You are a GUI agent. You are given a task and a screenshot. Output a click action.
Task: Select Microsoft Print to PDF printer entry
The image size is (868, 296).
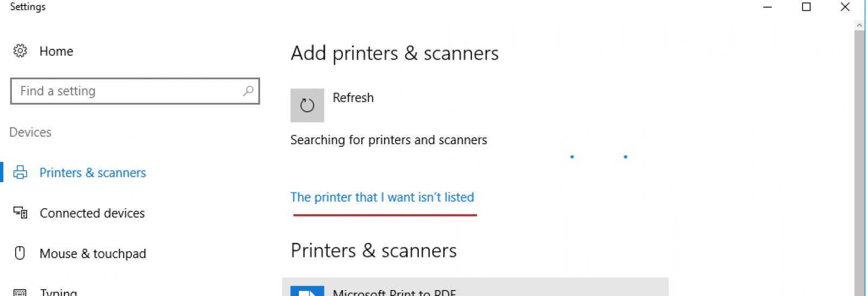coord(475,288)
